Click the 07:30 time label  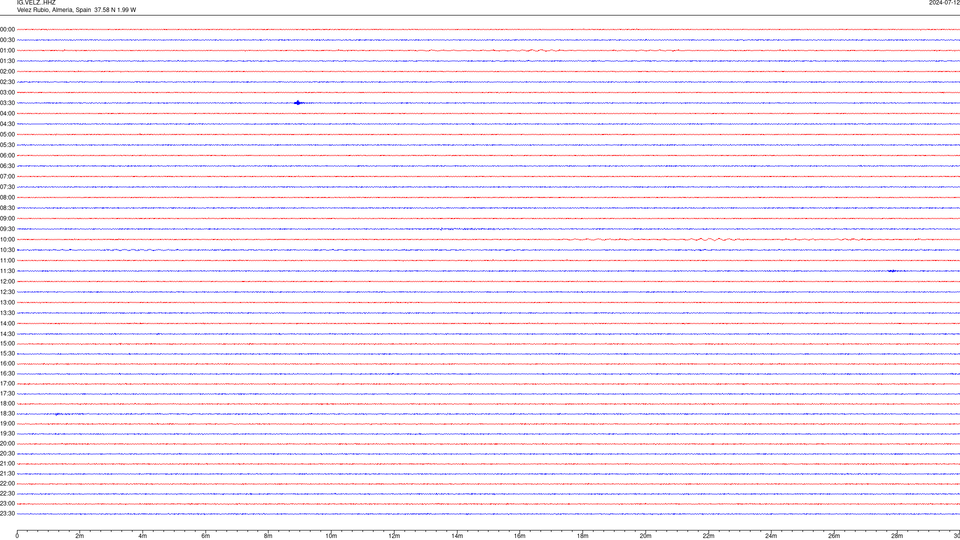(7, 187)
